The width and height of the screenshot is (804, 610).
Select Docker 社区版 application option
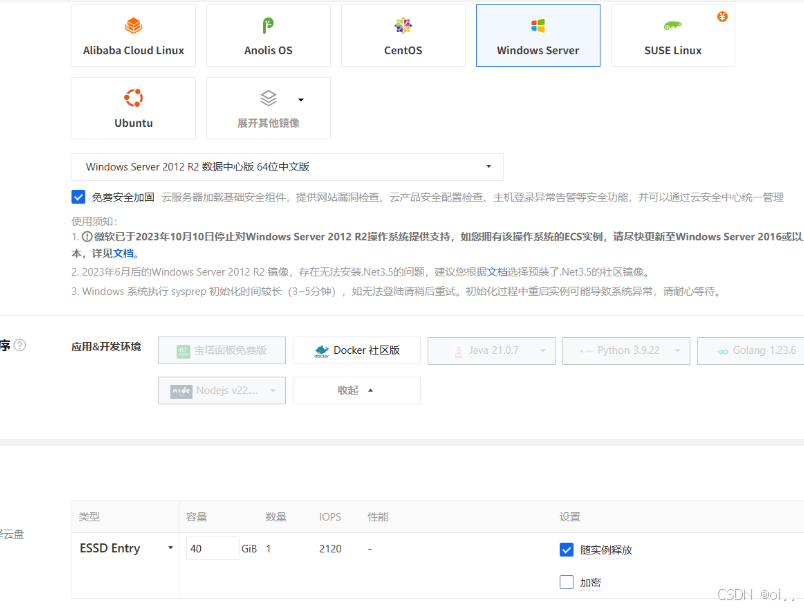356,350
